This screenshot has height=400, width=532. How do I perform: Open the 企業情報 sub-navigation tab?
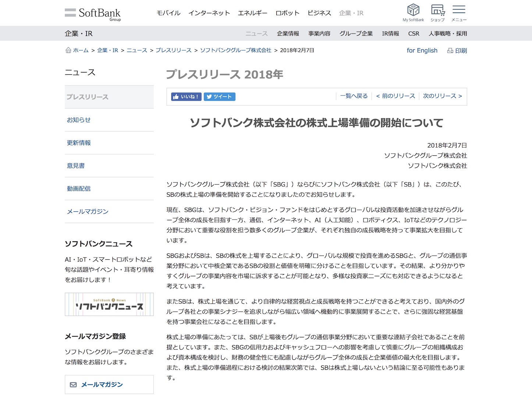(x=288, y=34)
